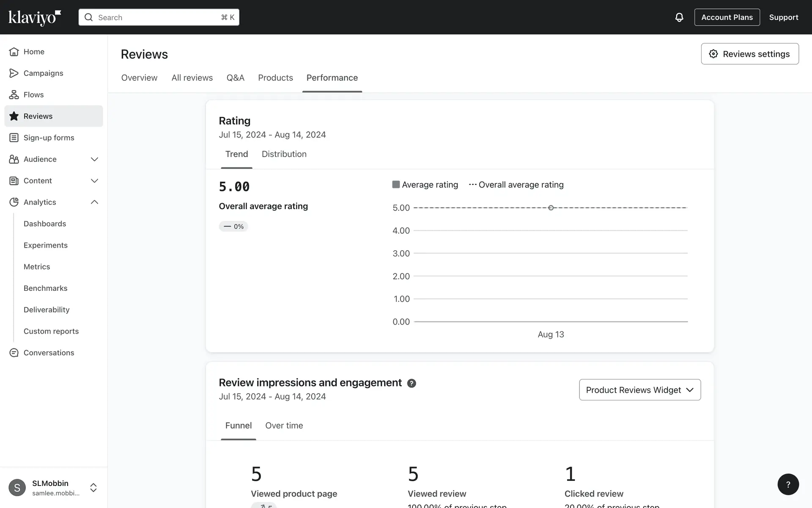Open the floating help button

[788, 484]
